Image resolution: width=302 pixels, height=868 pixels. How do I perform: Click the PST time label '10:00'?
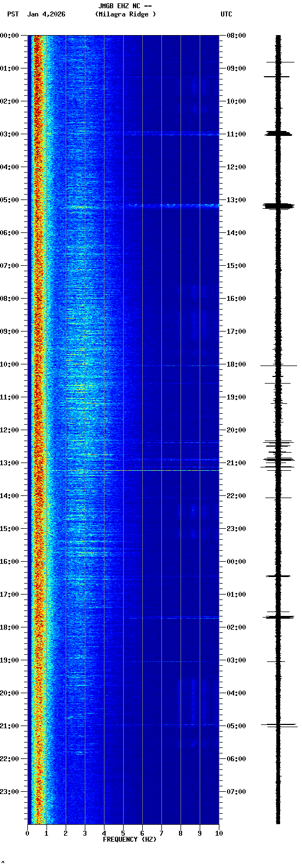pos(9,364)
